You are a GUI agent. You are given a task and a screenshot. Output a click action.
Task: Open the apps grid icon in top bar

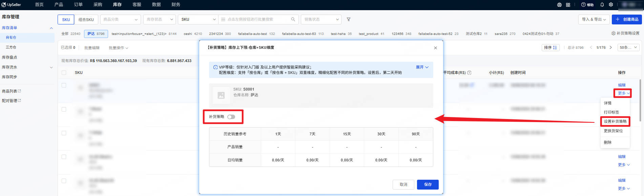568,5
